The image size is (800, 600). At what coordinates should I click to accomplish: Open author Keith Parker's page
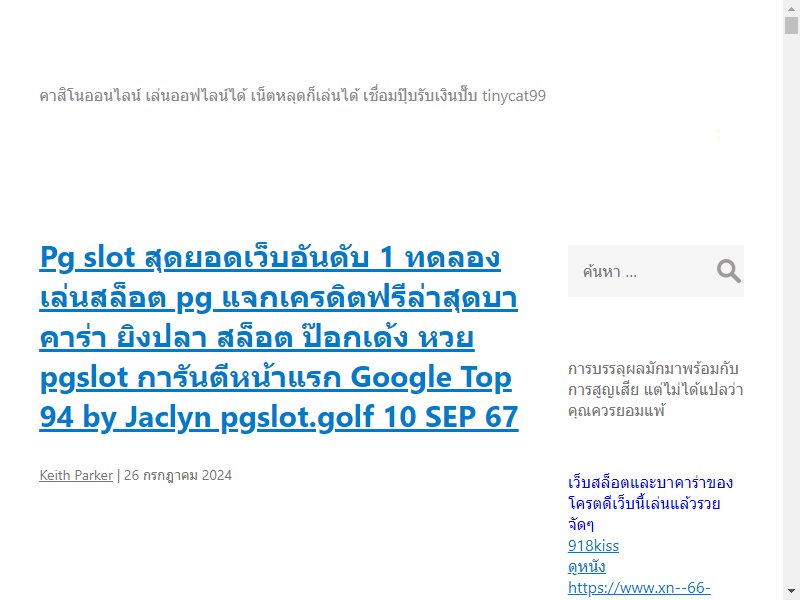76,475
